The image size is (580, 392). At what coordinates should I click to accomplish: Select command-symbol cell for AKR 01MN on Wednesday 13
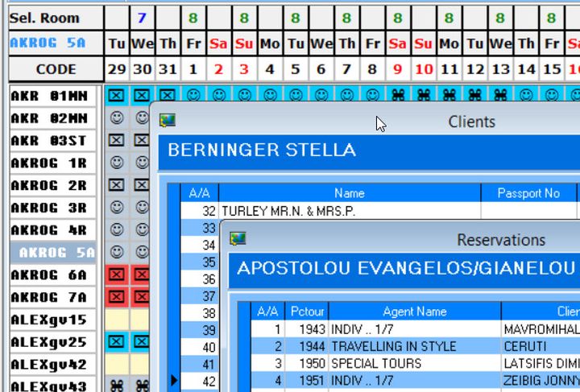coord(500,95)
